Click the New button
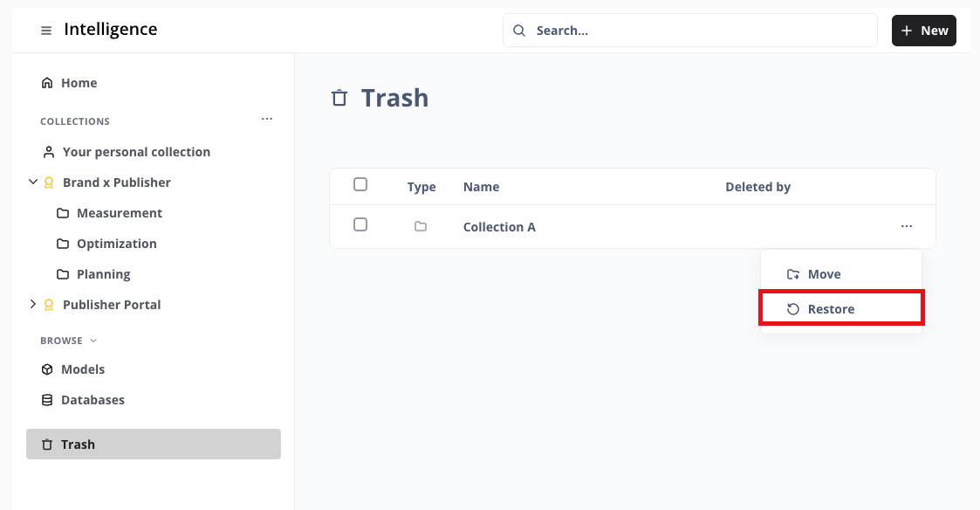This screenshot has height=510, width=980. tap(923, 31)
